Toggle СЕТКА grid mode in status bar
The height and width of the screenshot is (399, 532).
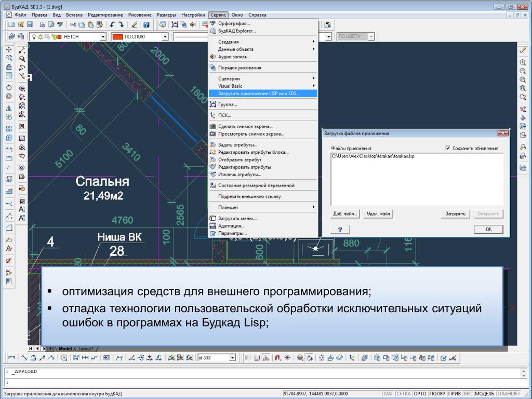pyautogui.click(x=403, y=394)
